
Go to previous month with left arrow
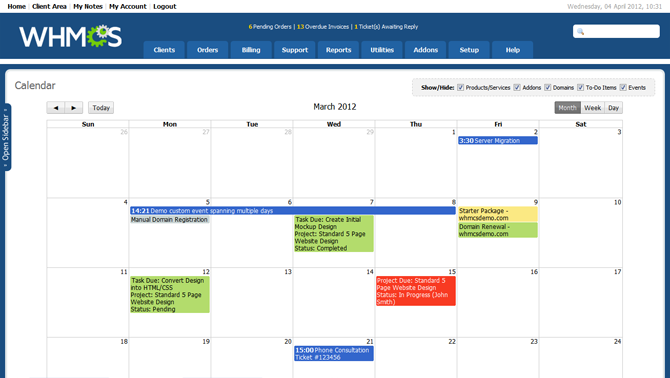[x=56, y=108]
